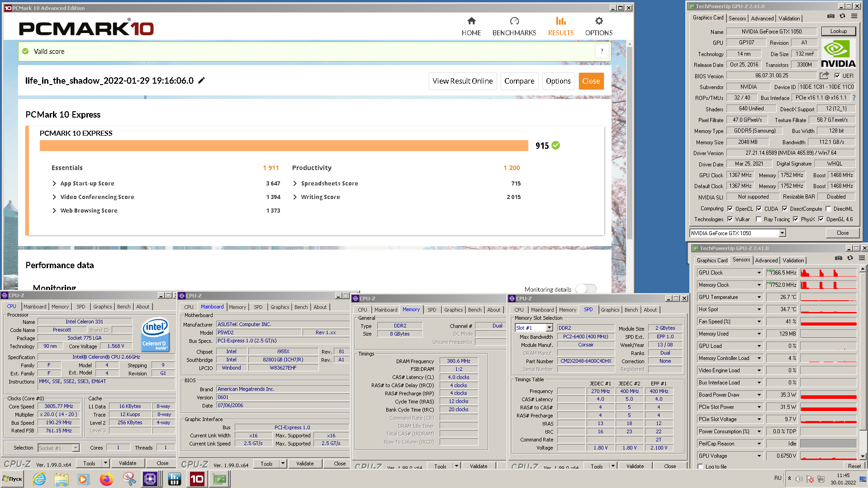Open hamburger menu in top GPU-Z window

pos(854,16)
